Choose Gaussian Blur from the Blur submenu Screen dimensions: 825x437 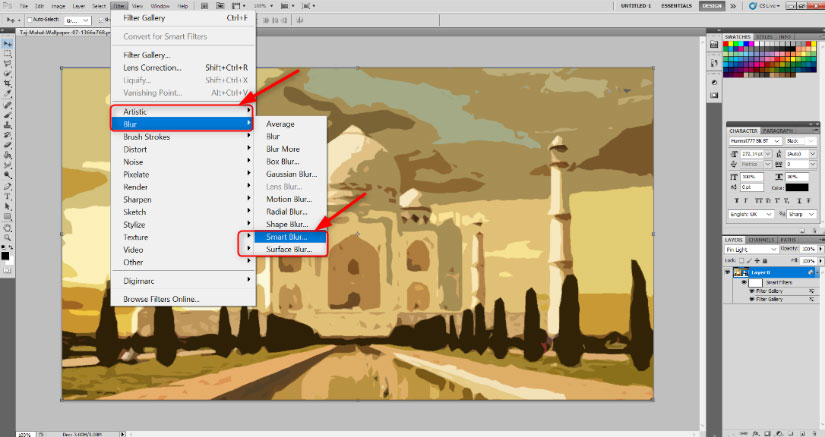pyautogui.click(x=290, y=174)
